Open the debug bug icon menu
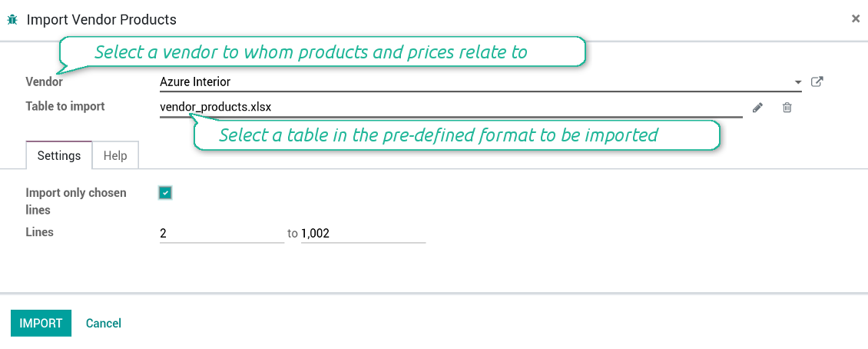Viewport: 868px width, 349px height. point(12,19)
